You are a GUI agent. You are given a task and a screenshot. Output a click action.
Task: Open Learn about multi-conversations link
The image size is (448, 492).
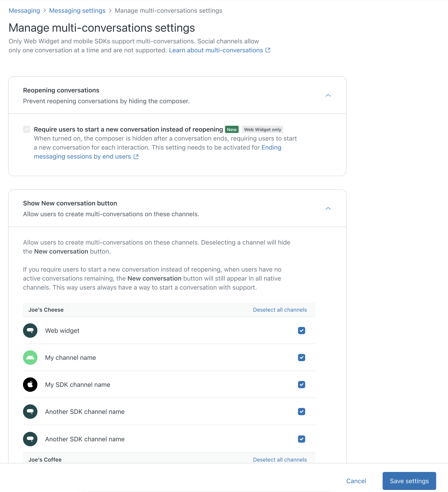tap(216, 50)
